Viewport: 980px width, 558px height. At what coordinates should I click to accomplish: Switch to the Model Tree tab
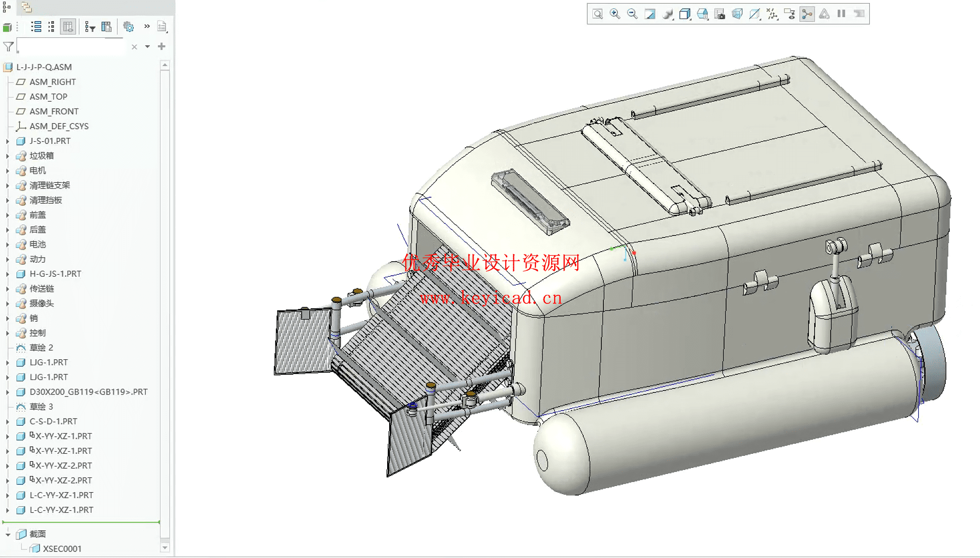tap(7, 7)
